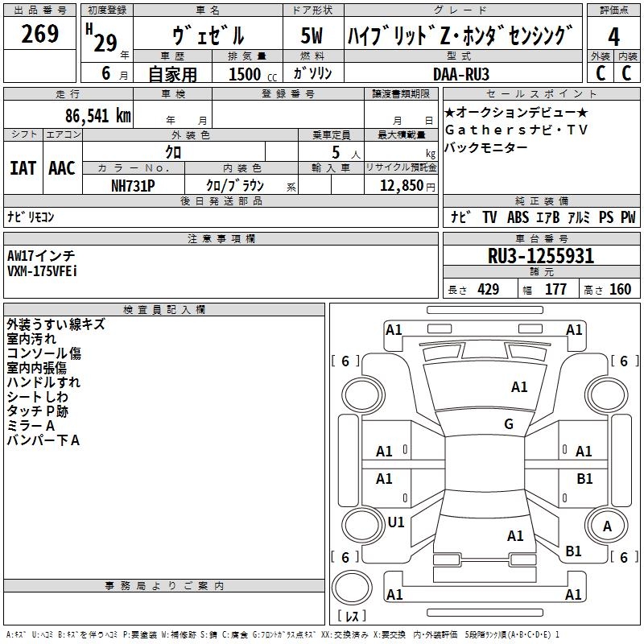The width and height of the screenshot is (644, 644).
Task: Click the model code DAA-RU3
Action: click(460, 73)
